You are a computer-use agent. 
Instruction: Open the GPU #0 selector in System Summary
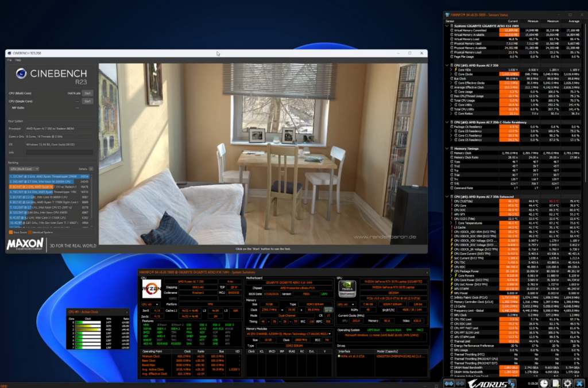346,304
